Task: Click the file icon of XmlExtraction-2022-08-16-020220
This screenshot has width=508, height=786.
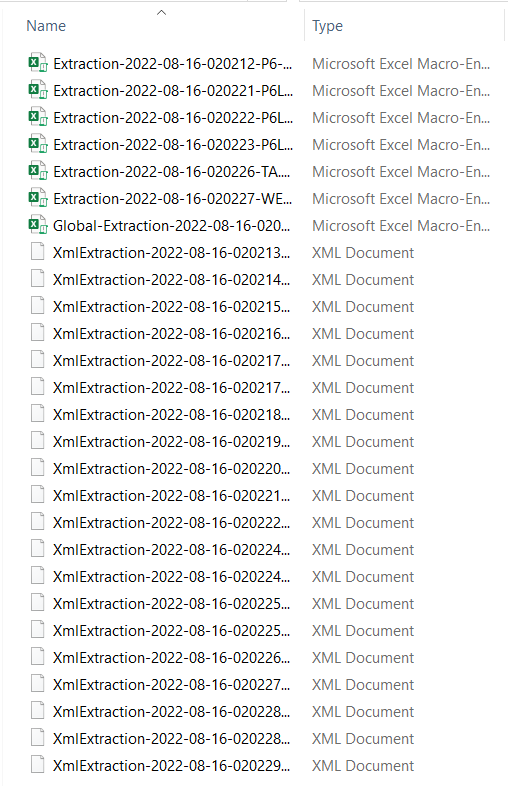Action: coord(38,468)
